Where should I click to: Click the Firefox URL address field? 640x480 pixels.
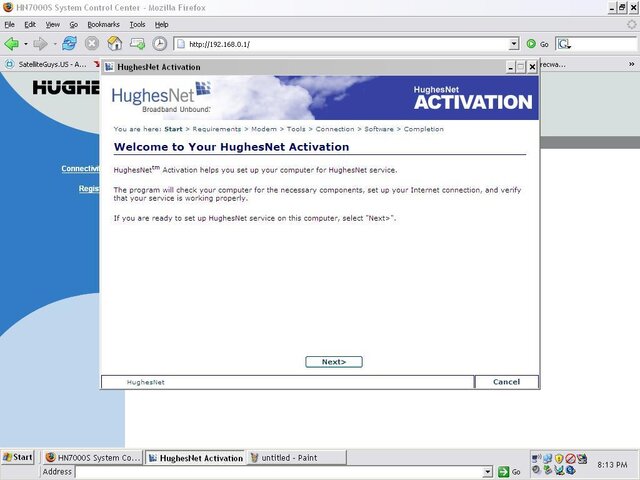pyautogui.click(x=347, y=44)
